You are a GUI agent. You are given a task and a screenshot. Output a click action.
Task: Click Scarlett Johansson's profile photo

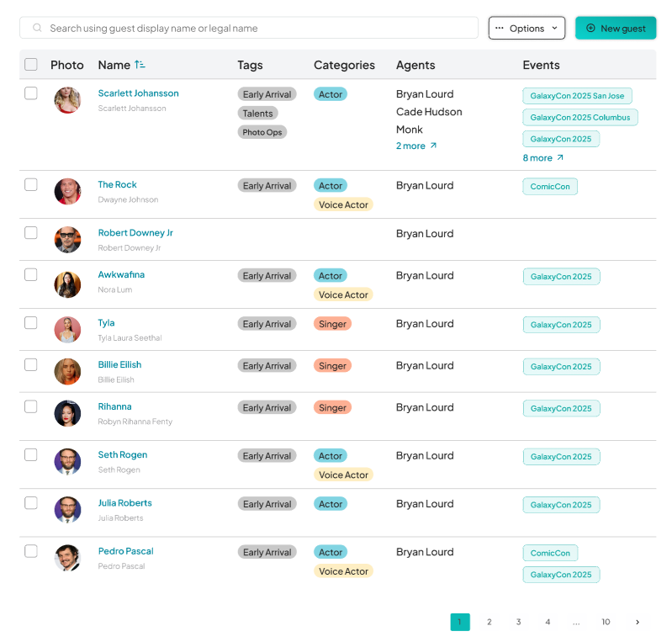[67, 100]
